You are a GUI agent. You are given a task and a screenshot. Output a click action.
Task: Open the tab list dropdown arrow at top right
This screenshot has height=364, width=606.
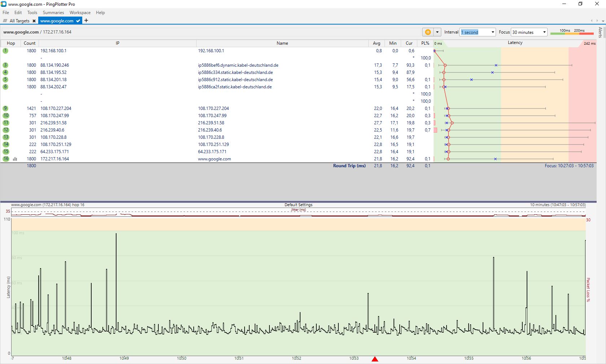pyautogui.click(x=603, y=21)
